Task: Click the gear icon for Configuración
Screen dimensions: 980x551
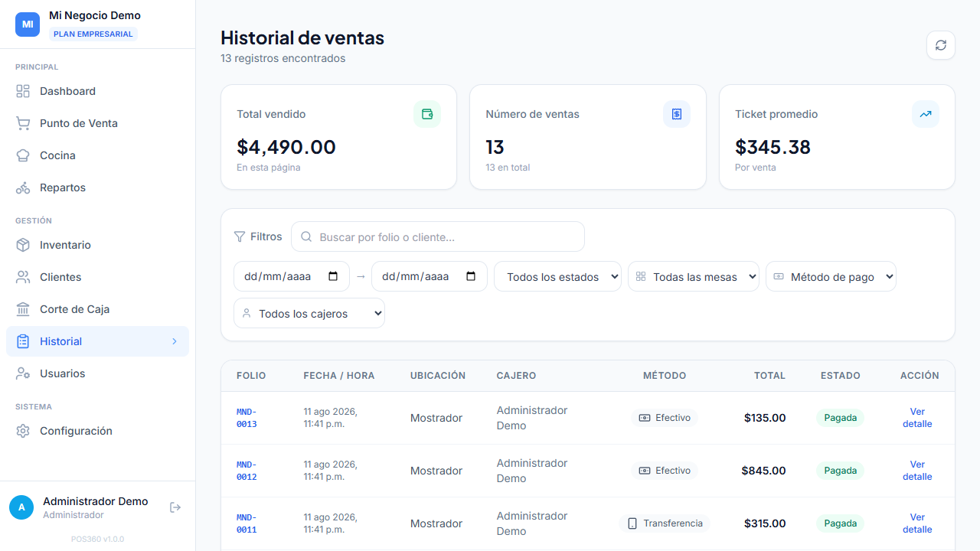Action: [x=23, y=431]
